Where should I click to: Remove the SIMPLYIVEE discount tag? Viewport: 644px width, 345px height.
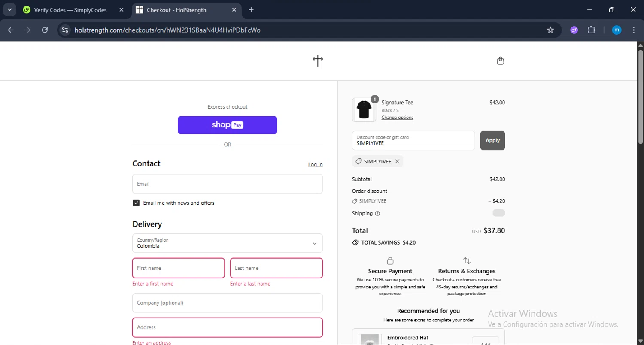(397, 162)
